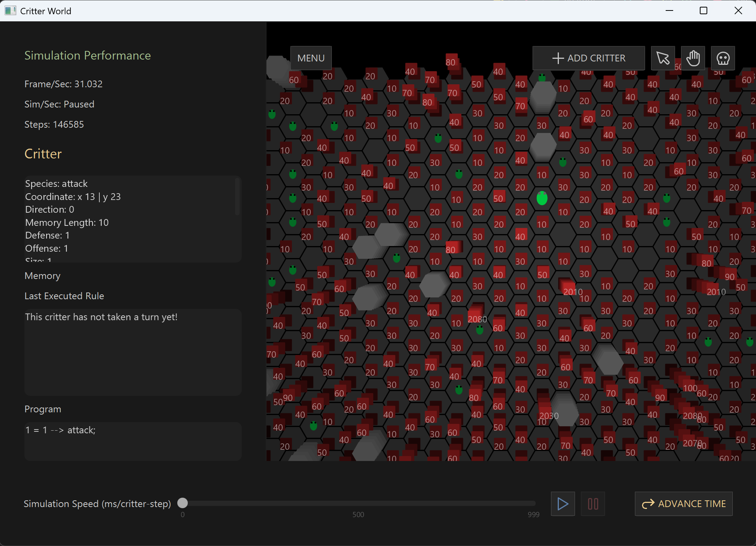
Task: Click the skull kill-critter tool
Action: click(x=723, y=58)
